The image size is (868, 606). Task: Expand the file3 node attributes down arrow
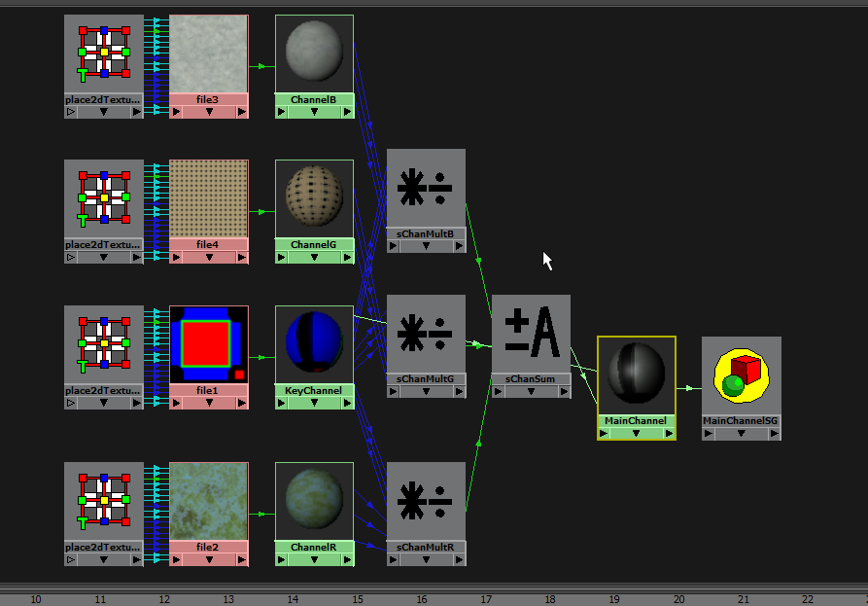coord(209,112)
